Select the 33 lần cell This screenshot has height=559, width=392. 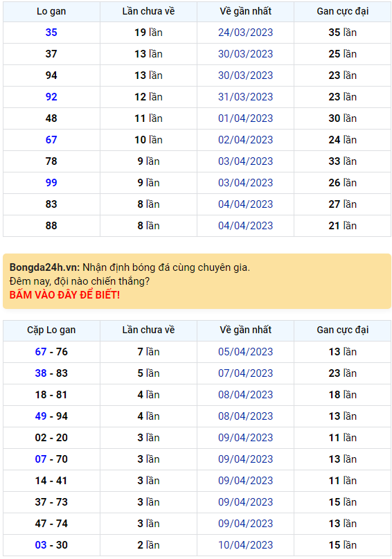pyautogui.click(x=343, y=161)
